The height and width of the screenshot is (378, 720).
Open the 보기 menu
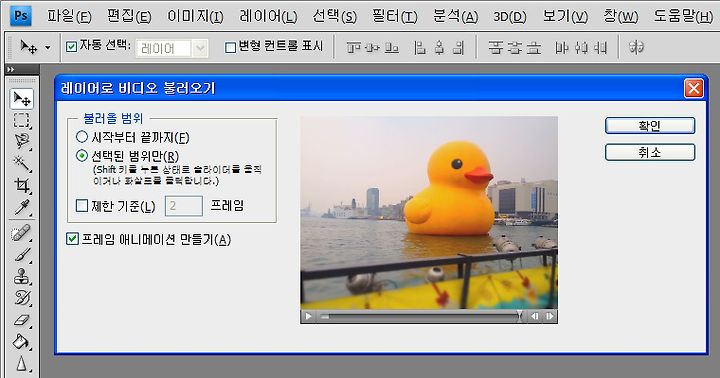tap(565, 17)
